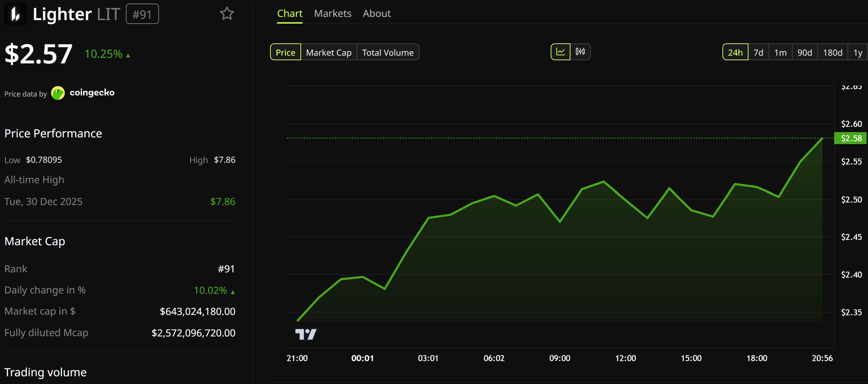Click the Tue, 30 Dec 2025 date
868x384 pixels.
(x=43, y=202)
